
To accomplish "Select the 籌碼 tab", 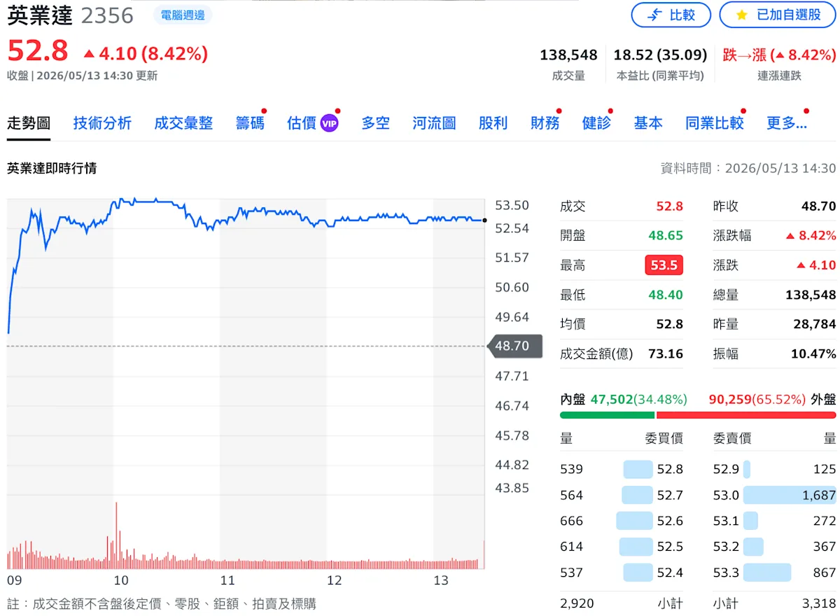I will pos(250,124).
